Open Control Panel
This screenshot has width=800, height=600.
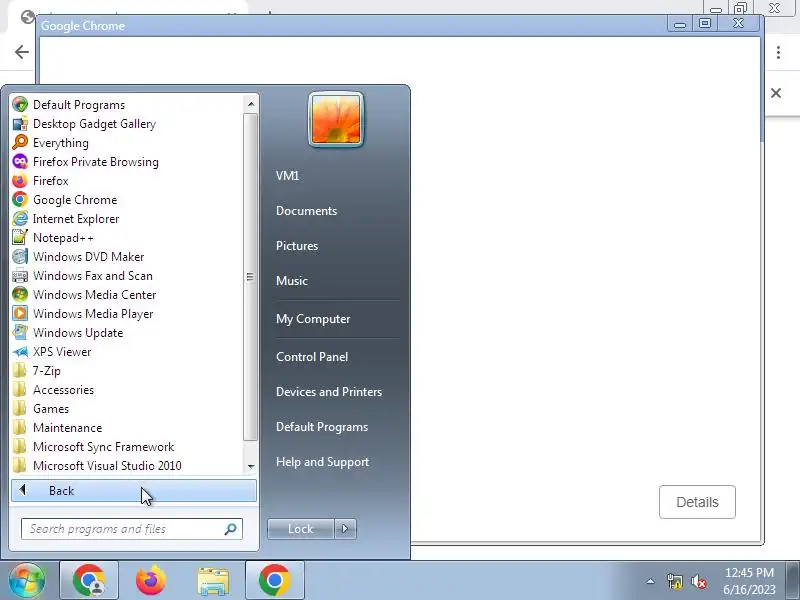point(312,357)
